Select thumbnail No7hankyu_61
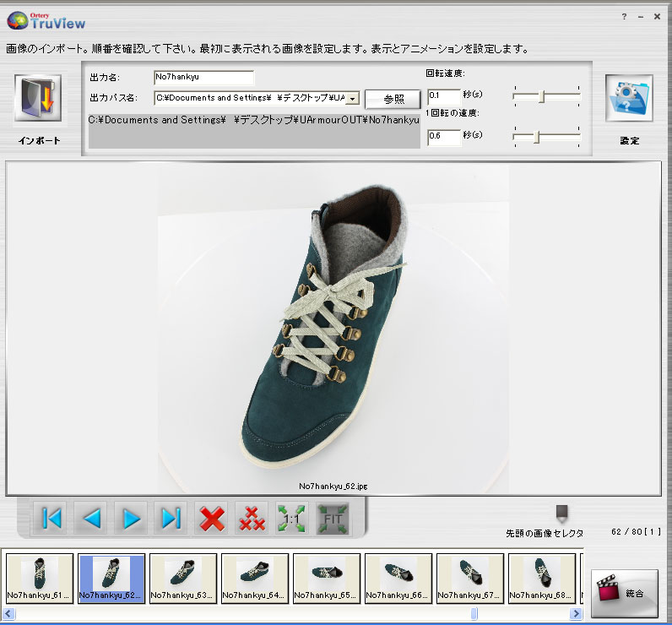The width and height of the screenshot is (672, 625). pos(40,579)
